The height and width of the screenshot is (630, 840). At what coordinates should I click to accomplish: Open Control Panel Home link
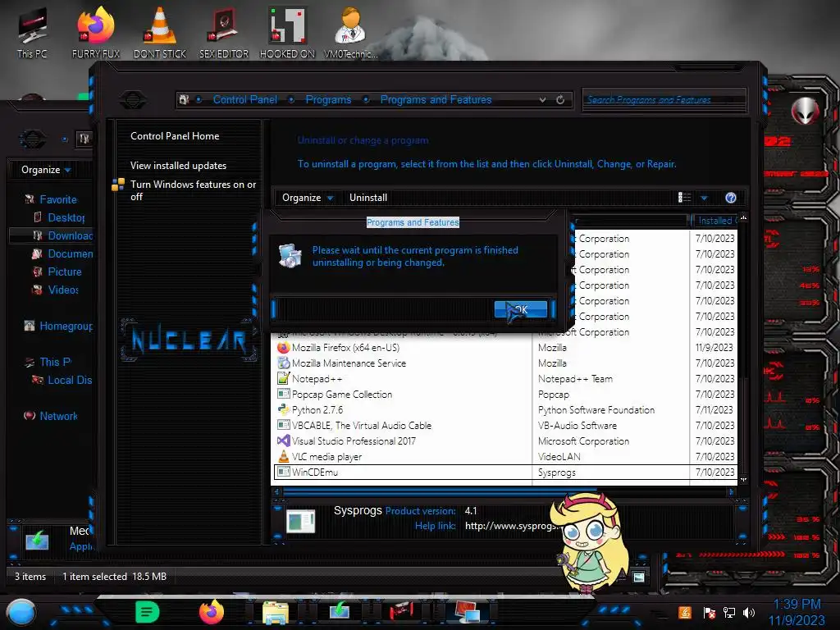[175, 136]
